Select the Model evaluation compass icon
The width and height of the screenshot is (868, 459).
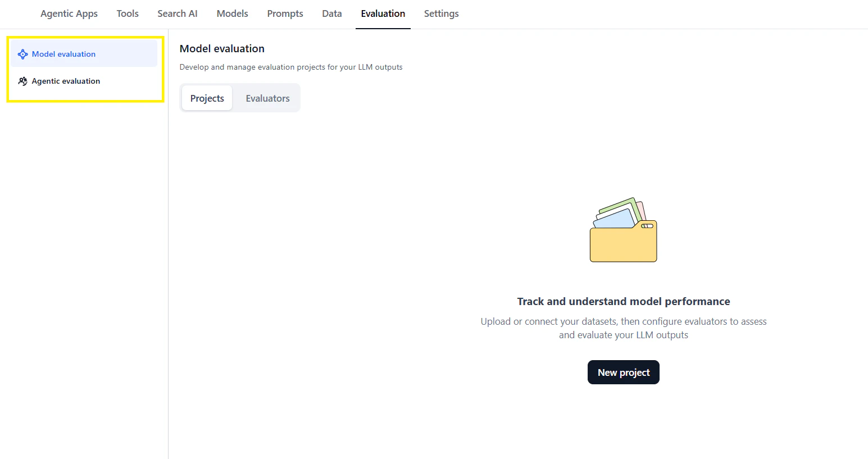[x=23, y=53]
